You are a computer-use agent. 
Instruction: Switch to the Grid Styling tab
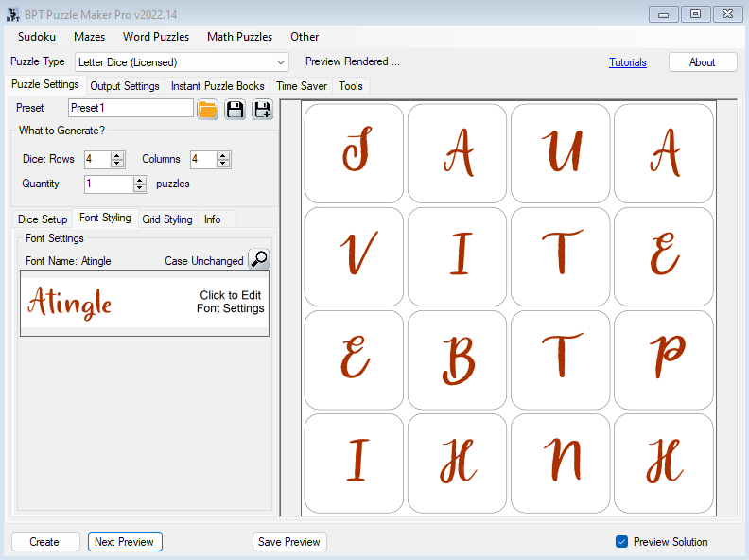click(166, 219)
